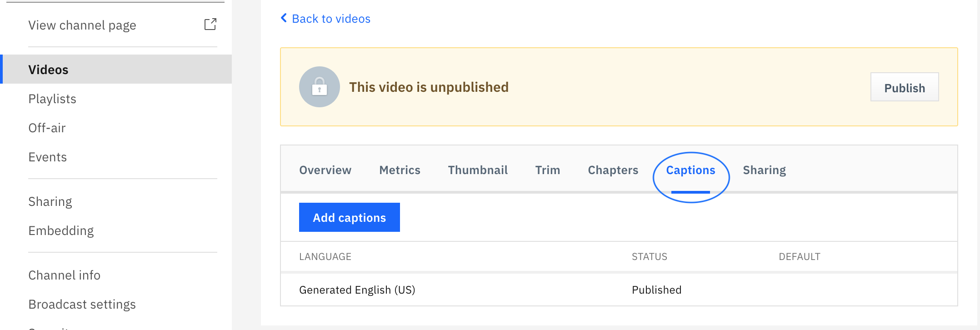Open the sidebar Sharing settings
Screen dimensions: 980x330
pos(50,201)
